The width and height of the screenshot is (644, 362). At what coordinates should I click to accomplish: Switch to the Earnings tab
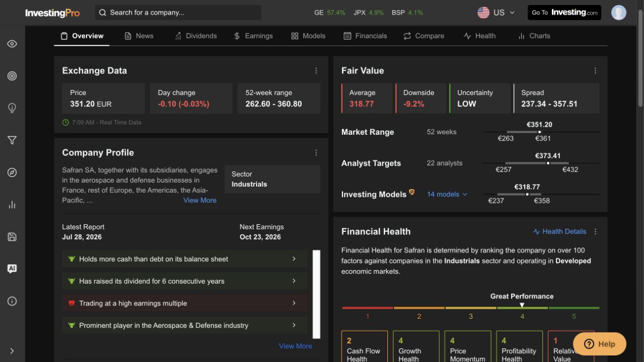pyautogui.click(x=253, y=36)
